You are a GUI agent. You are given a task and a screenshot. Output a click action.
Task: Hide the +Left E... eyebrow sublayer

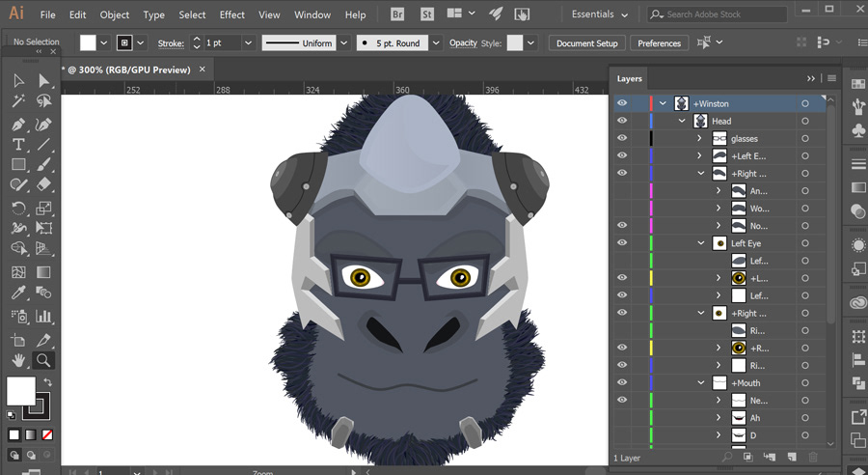622,155
